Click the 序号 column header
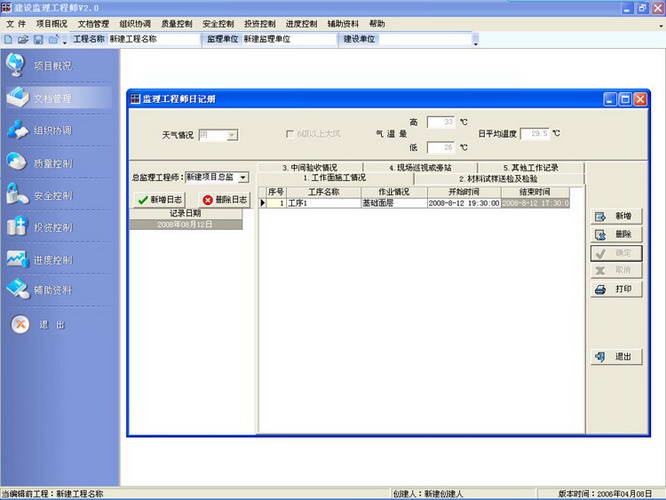Screen dimensions: 666x500 click(x=276, y=192)
